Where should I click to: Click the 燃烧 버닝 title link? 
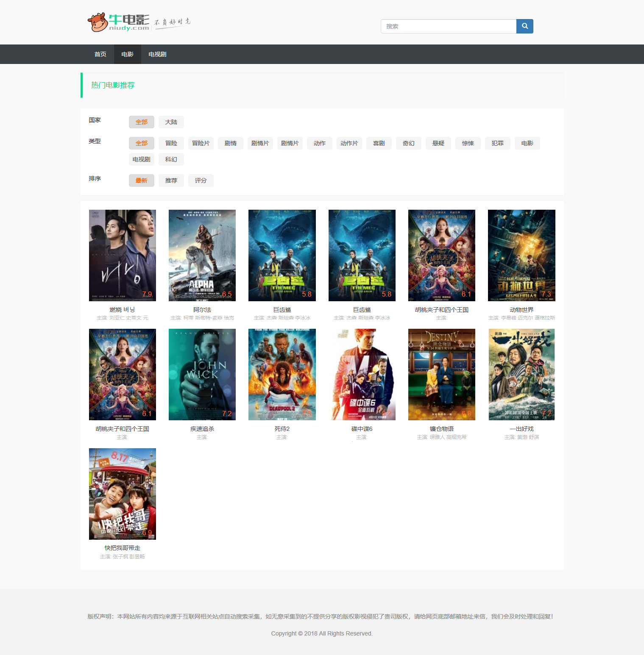click(x=123, y=310)
